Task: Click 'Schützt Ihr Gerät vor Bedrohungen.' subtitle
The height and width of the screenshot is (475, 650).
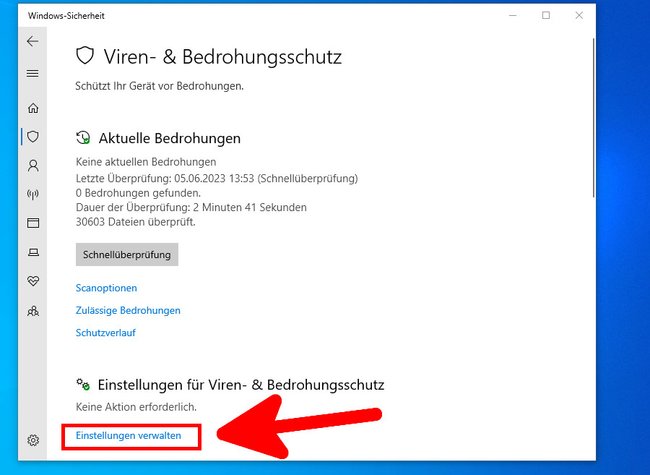Action: [160, 86]
